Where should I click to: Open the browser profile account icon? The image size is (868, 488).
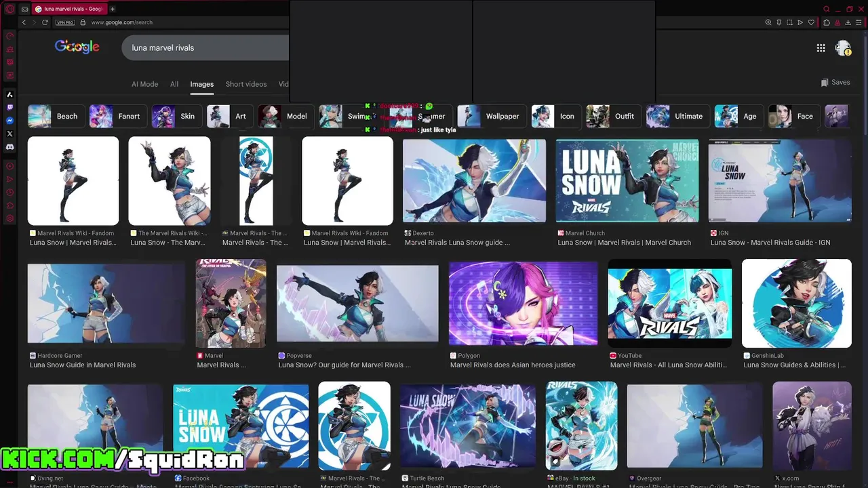tap(837, 22)
